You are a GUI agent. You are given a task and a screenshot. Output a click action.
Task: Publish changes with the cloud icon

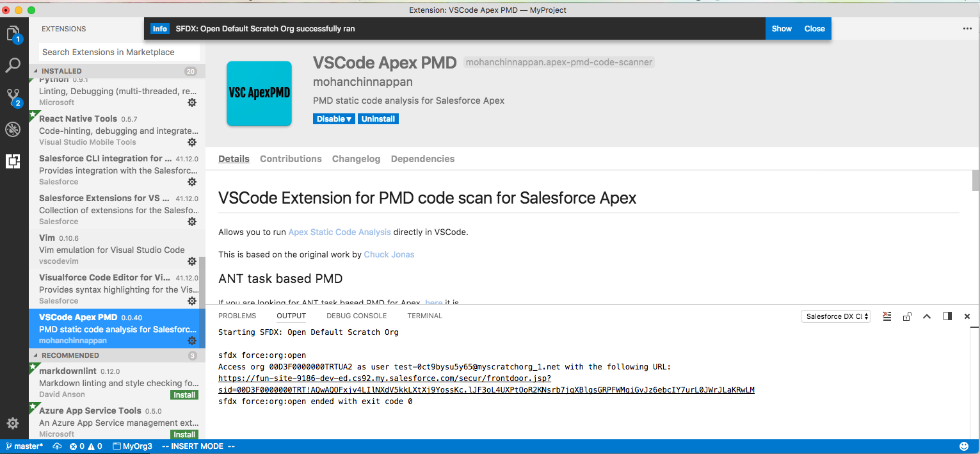(x=57, y=446)
